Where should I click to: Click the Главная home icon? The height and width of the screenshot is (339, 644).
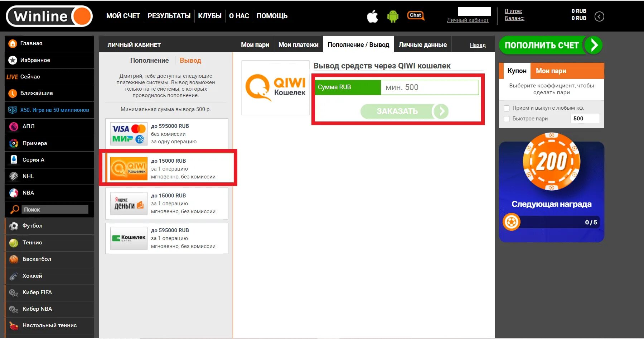point(13,44)
